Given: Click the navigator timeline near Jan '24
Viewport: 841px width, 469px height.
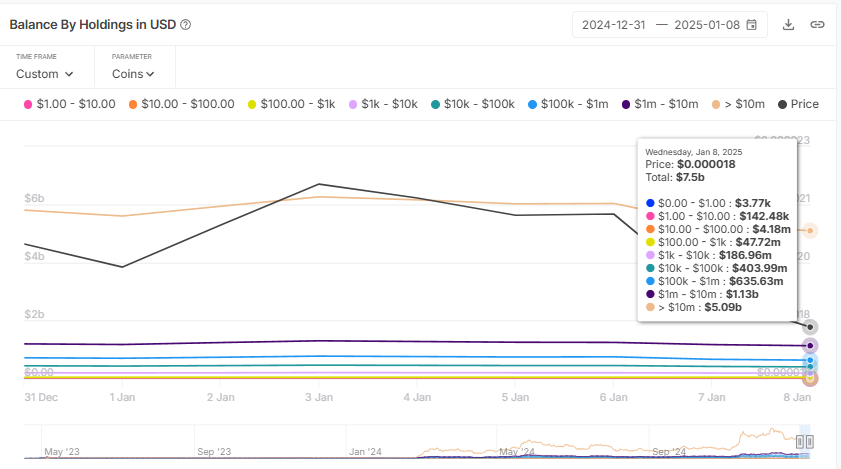Looking at the screenshot, I should (365, 444).
